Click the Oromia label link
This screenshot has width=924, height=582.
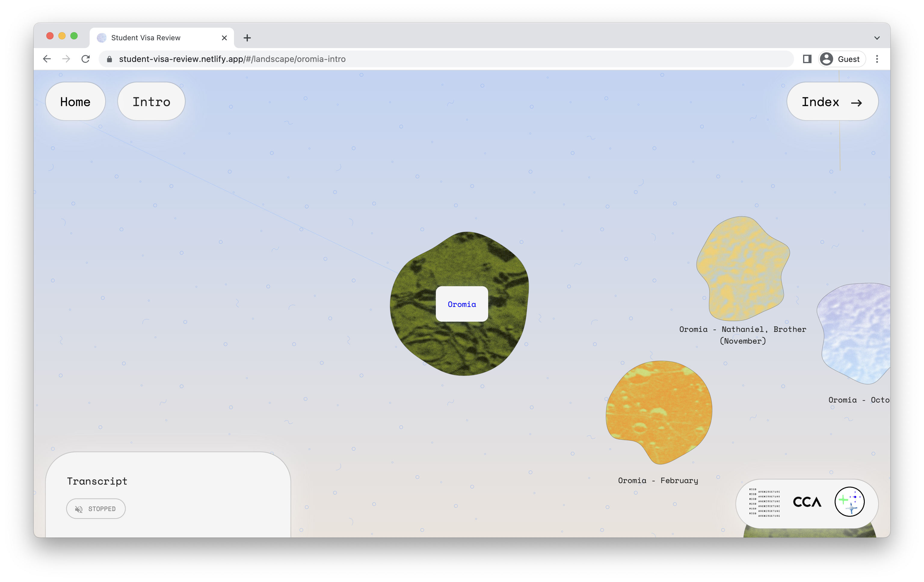coord(462,305)
